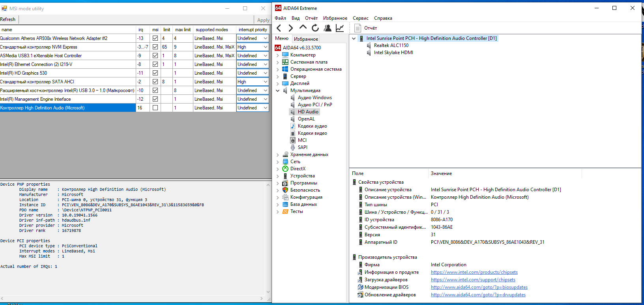Select Операционная система tree node
644x305 pixels.
tap(316, 69)
